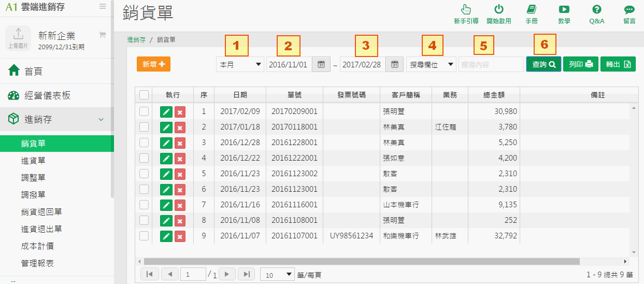Image resolution: width=644 pixels, height=284 pixels.
Task: Delete order 20161123001 with red X
Action: [180, 189]
